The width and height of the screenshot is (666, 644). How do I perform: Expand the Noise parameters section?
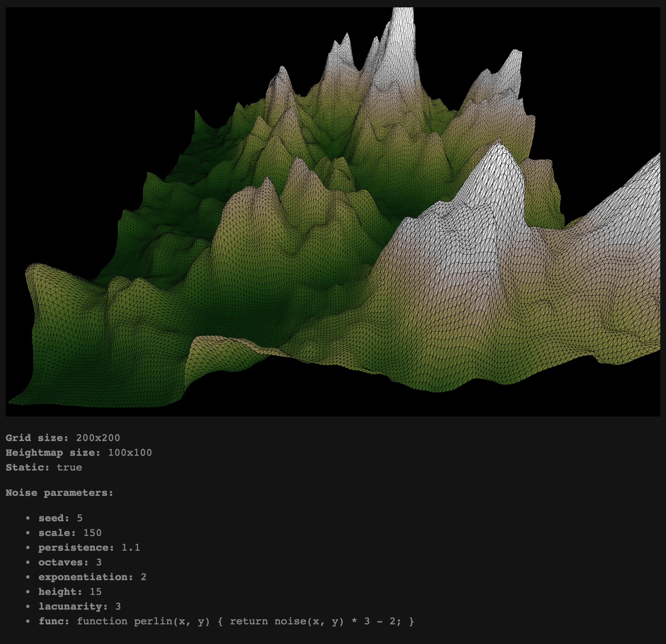pyautogui.click(x=59, y=493)
